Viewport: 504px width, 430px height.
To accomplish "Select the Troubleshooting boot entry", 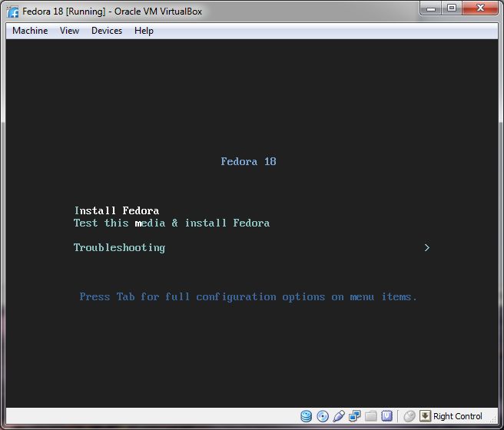I will click(x=119, y=247).
